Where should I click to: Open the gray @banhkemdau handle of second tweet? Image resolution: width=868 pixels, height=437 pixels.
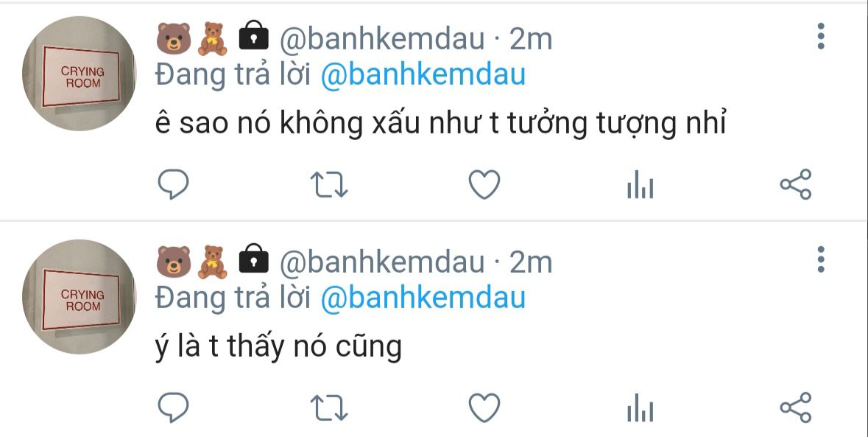tap(382, 262)
